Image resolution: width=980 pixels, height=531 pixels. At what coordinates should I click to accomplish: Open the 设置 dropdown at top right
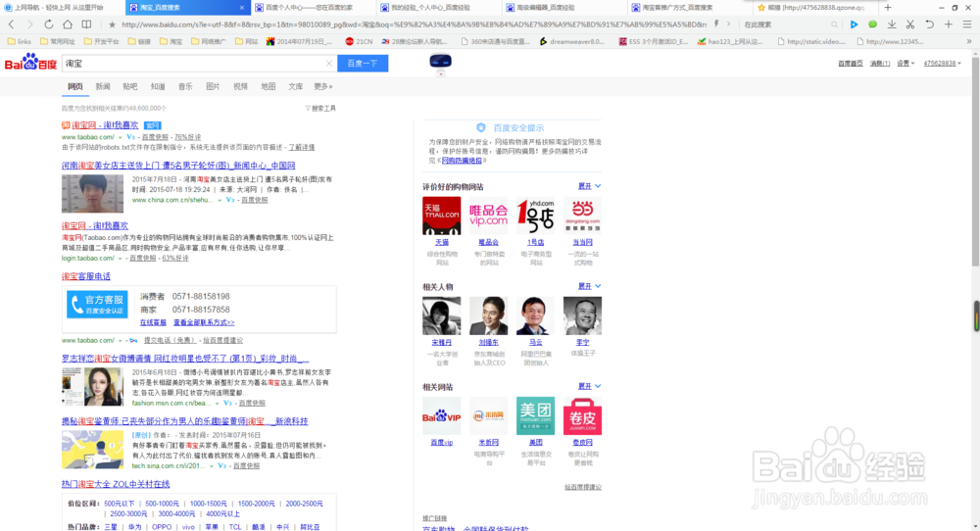point(906,63)
